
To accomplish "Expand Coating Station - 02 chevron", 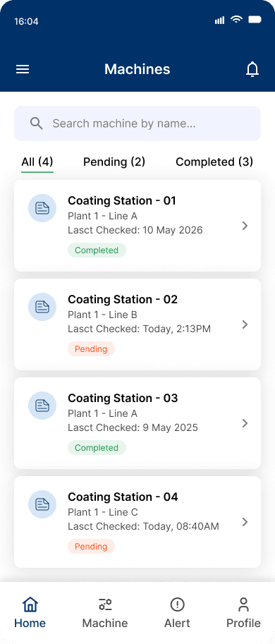I will (245, 324).
